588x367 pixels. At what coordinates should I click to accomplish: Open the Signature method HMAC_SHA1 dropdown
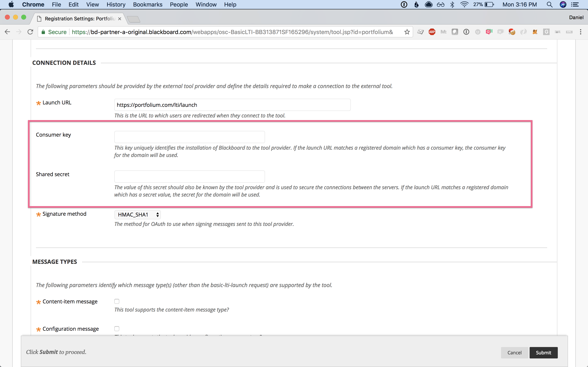pyautogui.click(x=138, y=214)
